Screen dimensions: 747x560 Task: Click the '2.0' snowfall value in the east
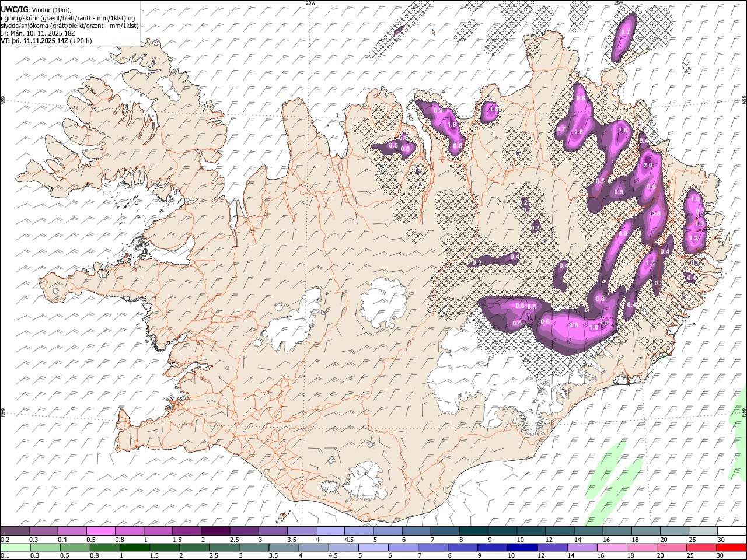pos(647,165)
